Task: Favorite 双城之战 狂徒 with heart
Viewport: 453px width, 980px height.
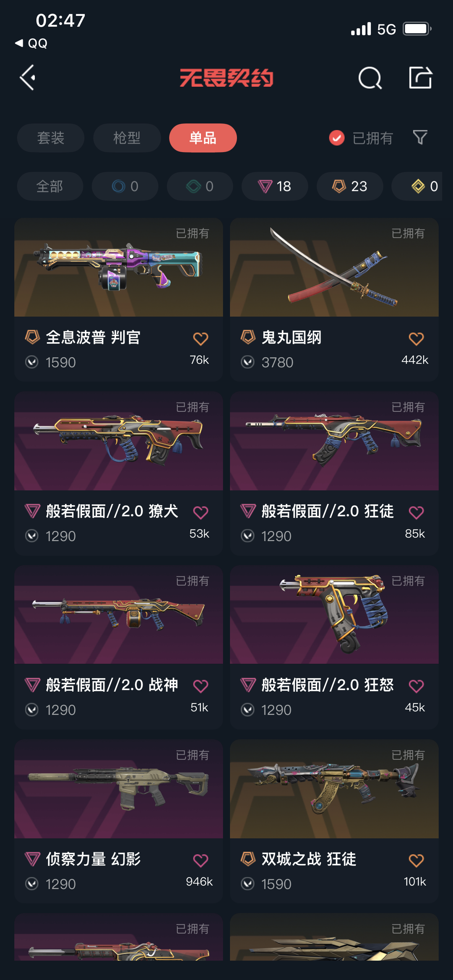Action: tap(416, 860)
